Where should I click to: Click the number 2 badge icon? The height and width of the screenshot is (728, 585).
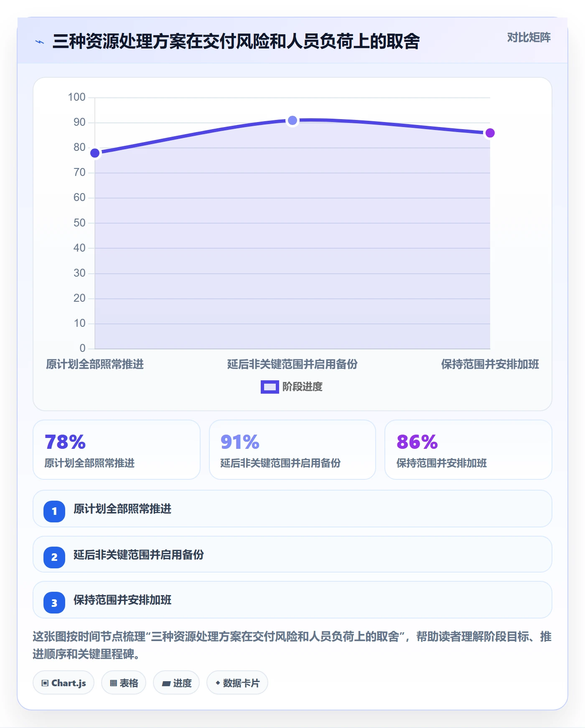click(x=54, y=557)
